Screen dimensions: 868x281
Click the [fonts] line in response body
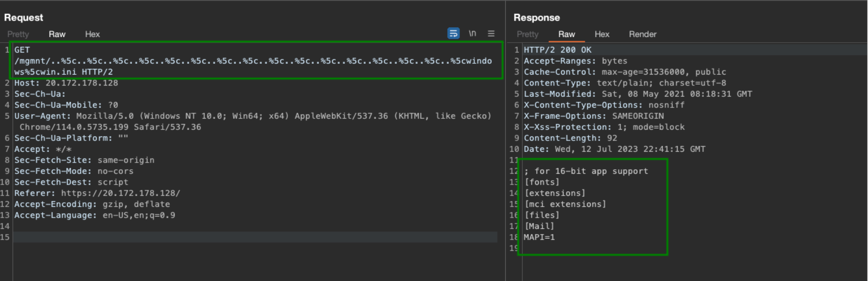pos(542,182)
